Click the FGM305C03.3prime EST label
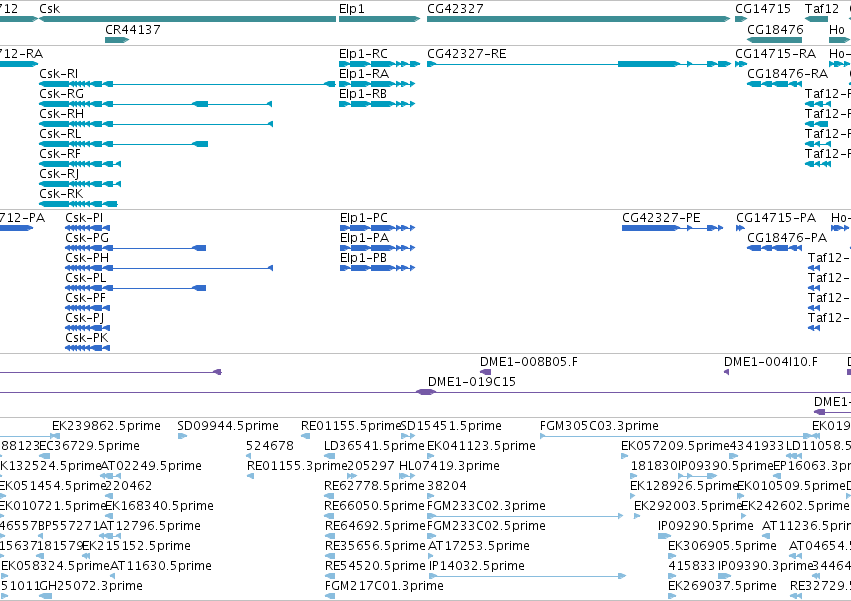This screenshot has width=851, height=601. pos(600,426)
